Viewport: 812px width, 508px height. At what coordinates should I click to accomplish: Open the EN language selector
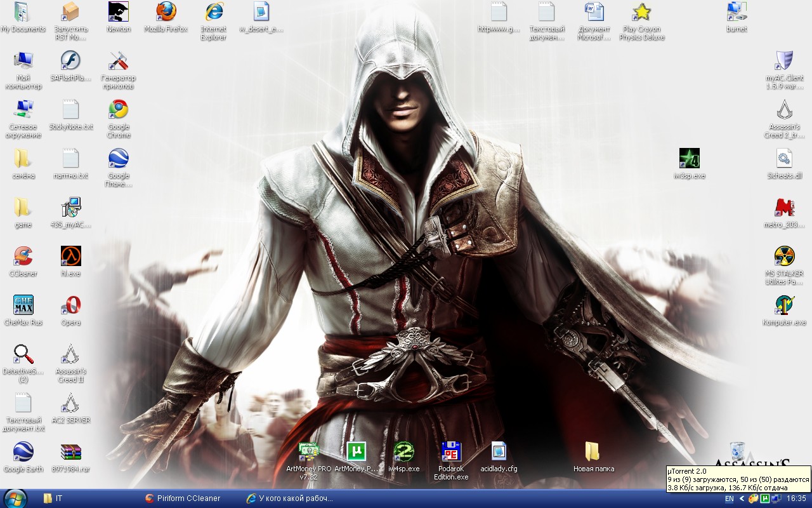pyautogui.click(x=730, y=499)
